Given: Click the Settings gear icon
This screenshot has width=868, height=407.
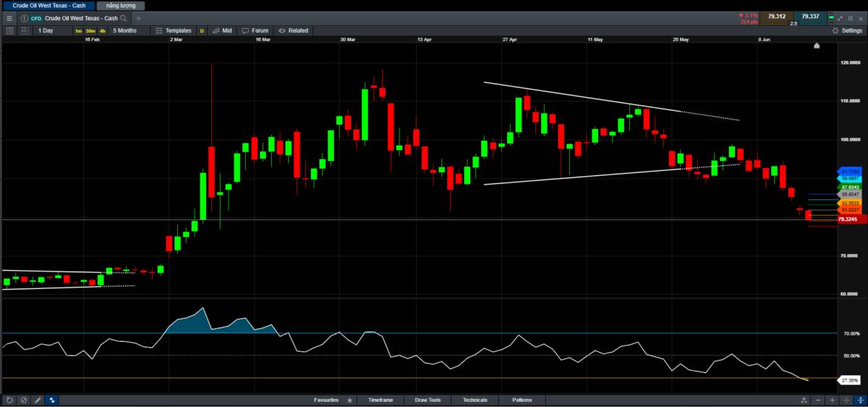Looking at the screenshot, I should (x=835, y=30).
